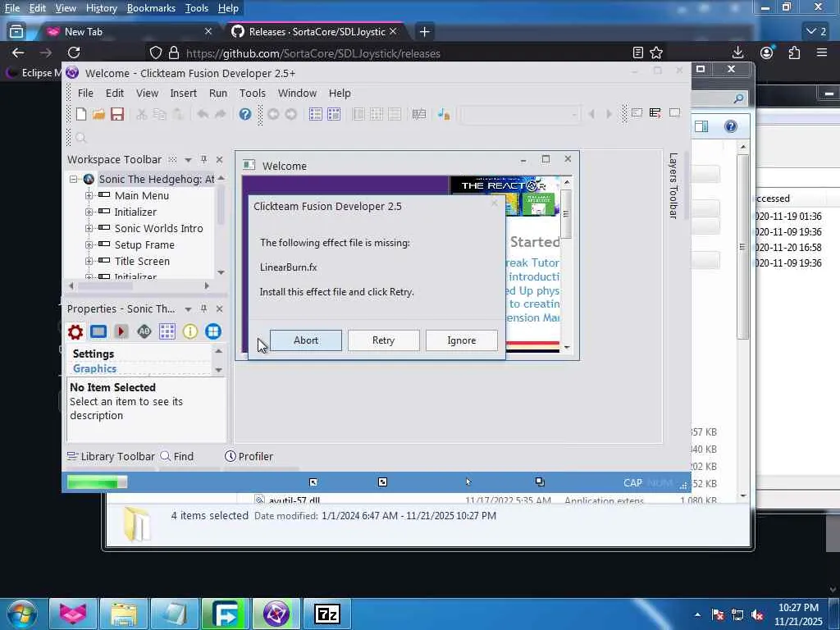Viewport: 840px width, 630px height.
Task: Click the green loading progress bar
Action: (x=97, y=482)
